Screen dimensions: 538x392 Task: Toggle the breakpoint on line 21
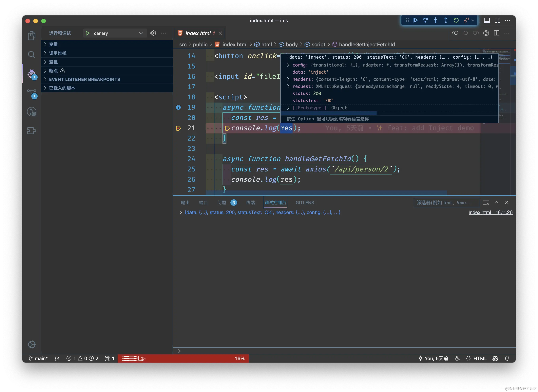point(178,128)
